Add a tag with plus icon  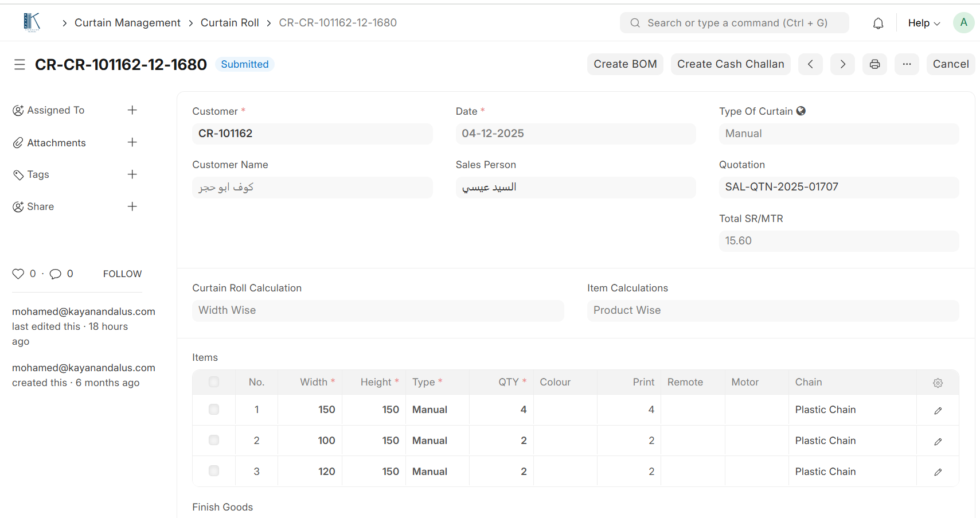point(132,174)
